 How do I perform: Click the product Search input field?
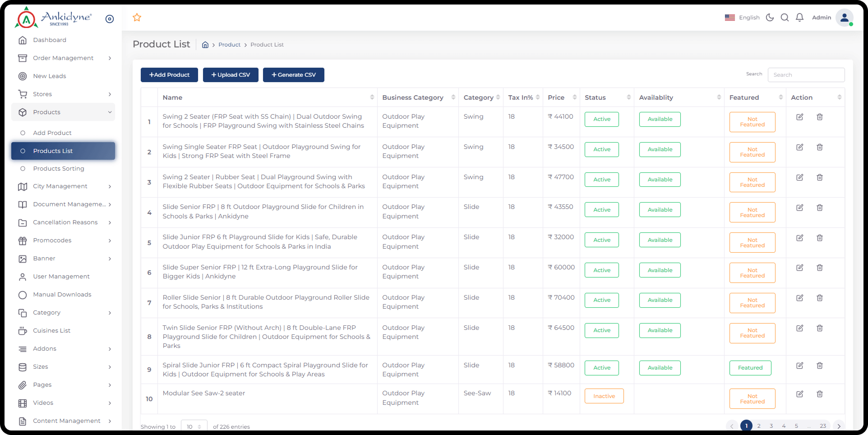click(806, 75)
